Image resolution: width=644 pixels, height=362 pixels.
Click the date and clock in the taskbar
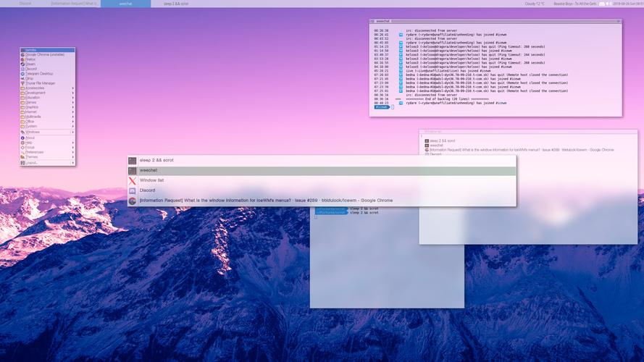click(628, 4)
